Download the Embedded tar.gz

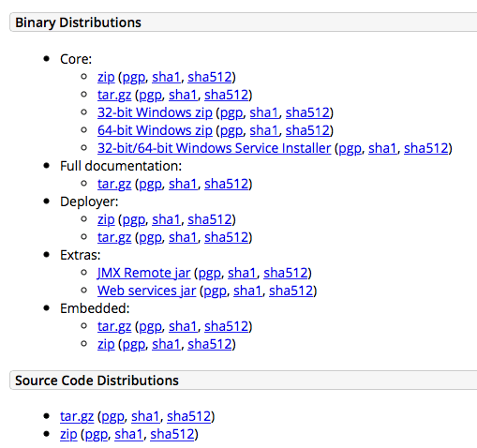pos(114,326)
